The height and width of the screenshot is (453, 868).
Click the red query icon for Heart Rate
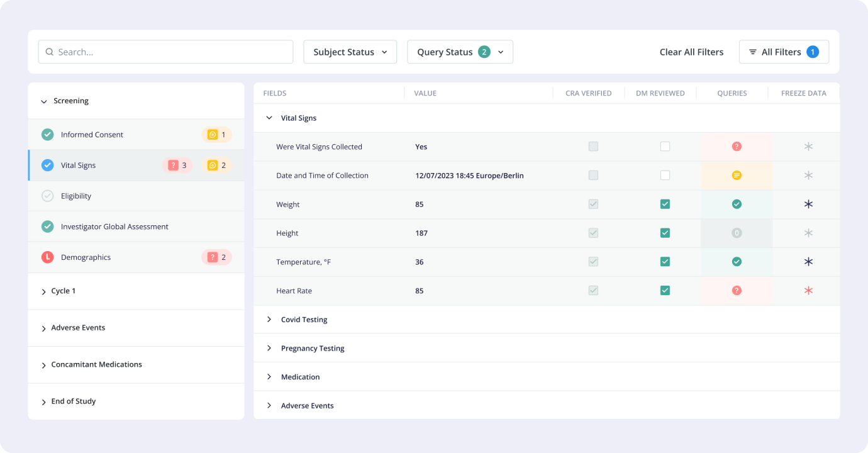(737, 291)
